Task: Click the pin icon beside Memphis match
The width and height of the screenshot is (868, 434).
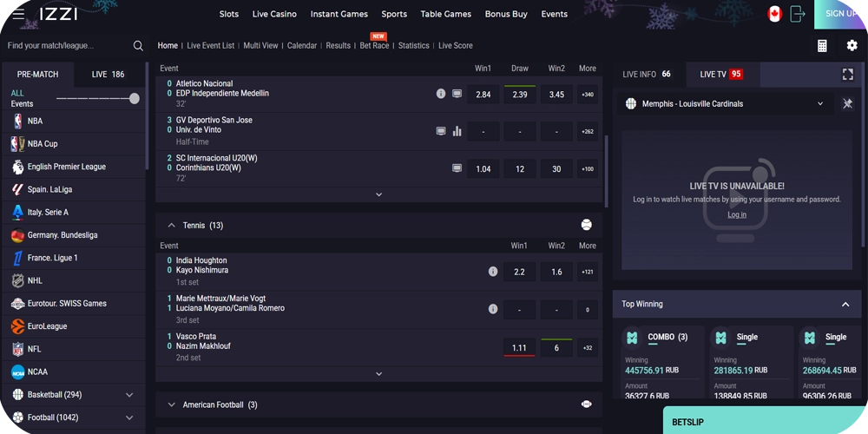Action: tap(847, 103)
